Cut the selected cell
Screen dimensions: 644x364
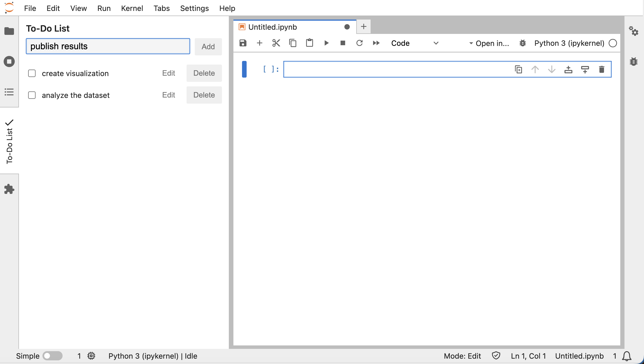276,43
